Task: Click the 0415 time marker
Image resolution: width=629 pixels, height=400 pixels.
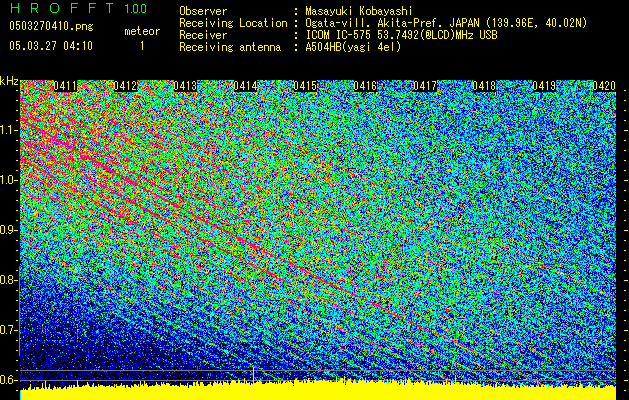Action: coord(305,86)
